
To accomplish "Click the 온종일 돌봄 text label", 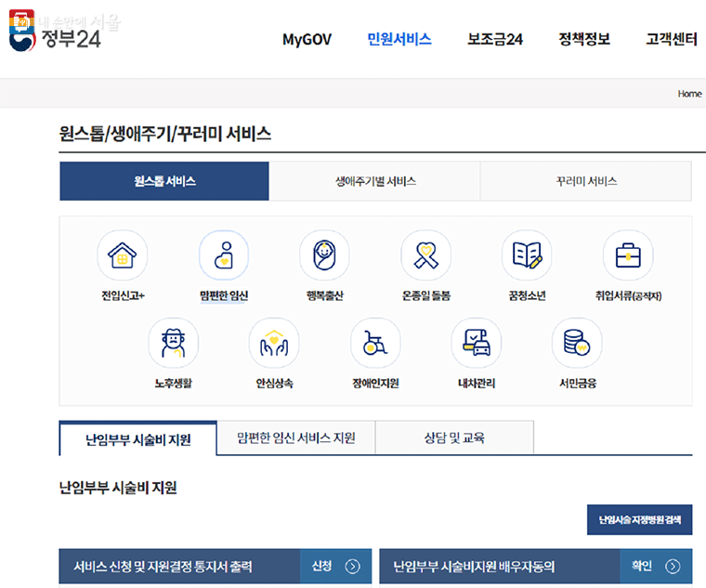I will click(426, 295).
